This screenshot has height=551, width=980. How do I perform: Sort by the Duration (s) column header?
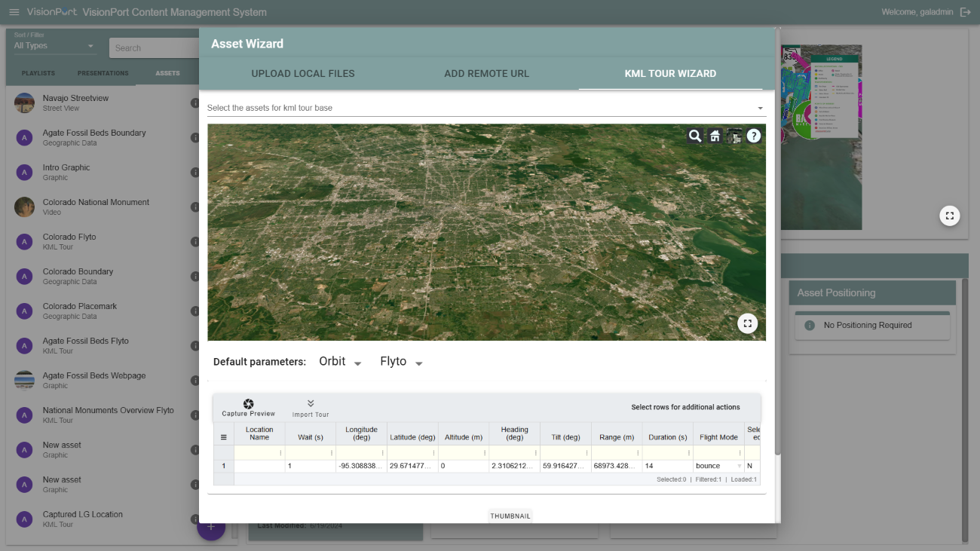tap(667, 437)
